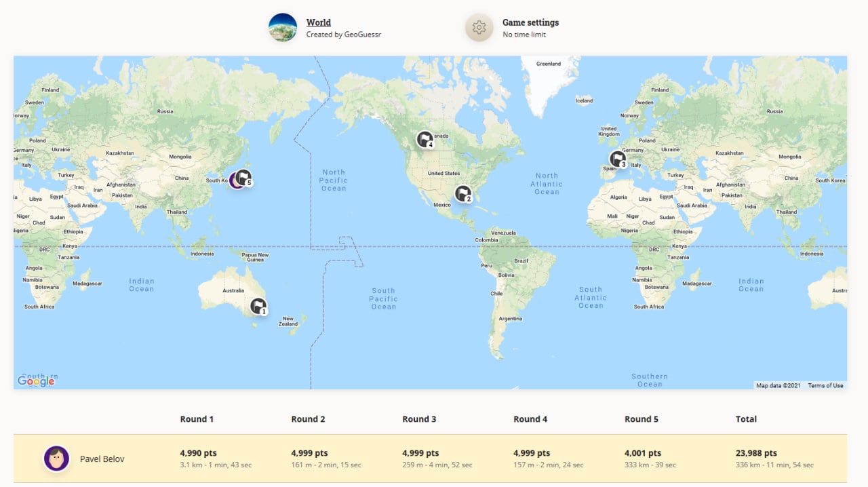Click the Created by GeoGuessr text
Screen dimensions: 868x487
click(x=344, y=35)
